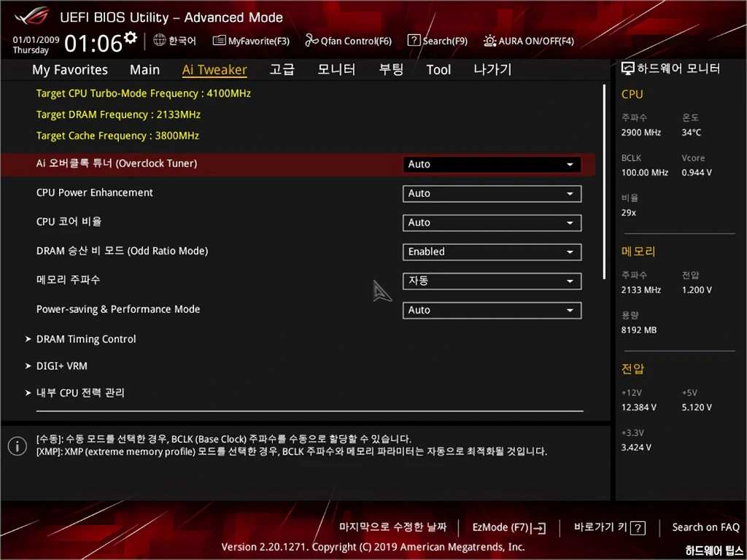Select 메모리 주파수 setting label
Screen dimensions: 747x560
[x=68, y=279]
